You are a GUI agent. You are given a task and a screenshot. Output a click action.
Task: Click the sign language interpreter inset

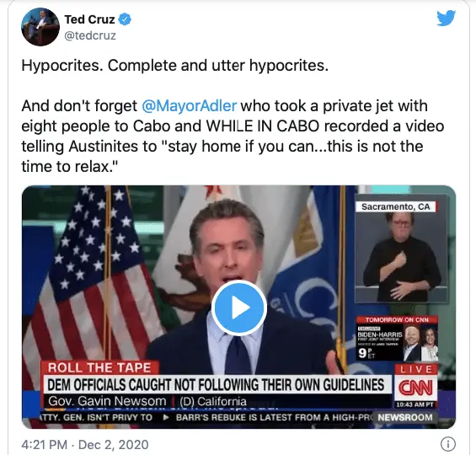[x=401, y=249]
